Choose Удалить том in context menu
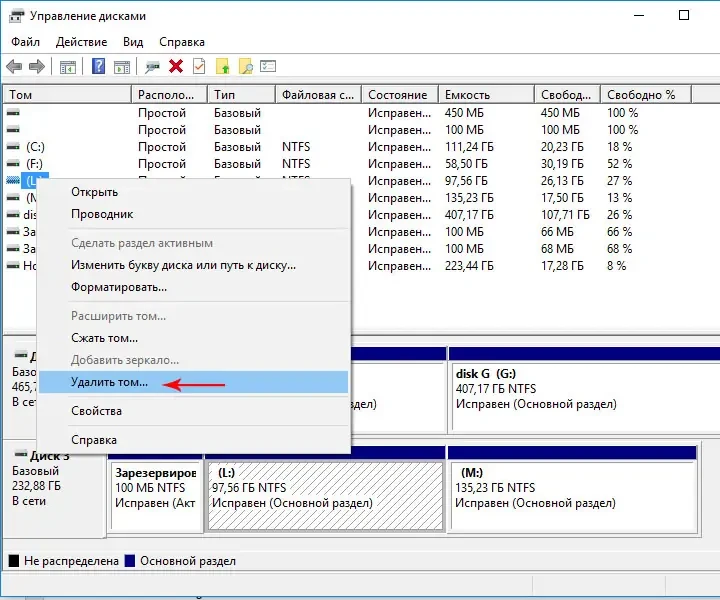The image size is (720, 600). coord(109,382)
